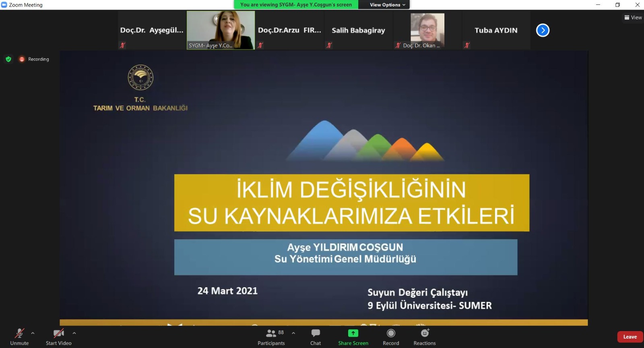Open video options arrow next to Start Video
The image size is (644, 348).
point(74,333)
